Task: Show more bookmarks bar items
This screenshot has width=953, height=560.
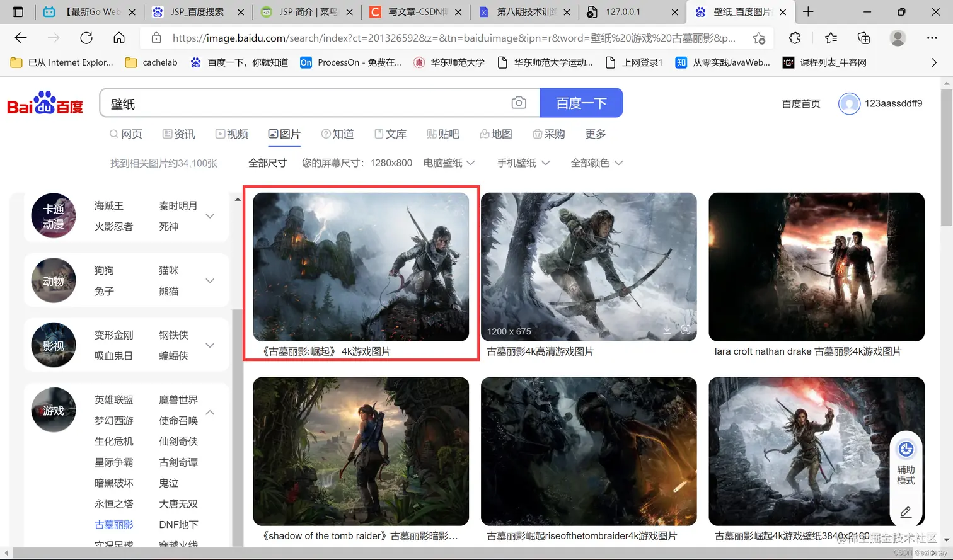Action: point(934,62)
